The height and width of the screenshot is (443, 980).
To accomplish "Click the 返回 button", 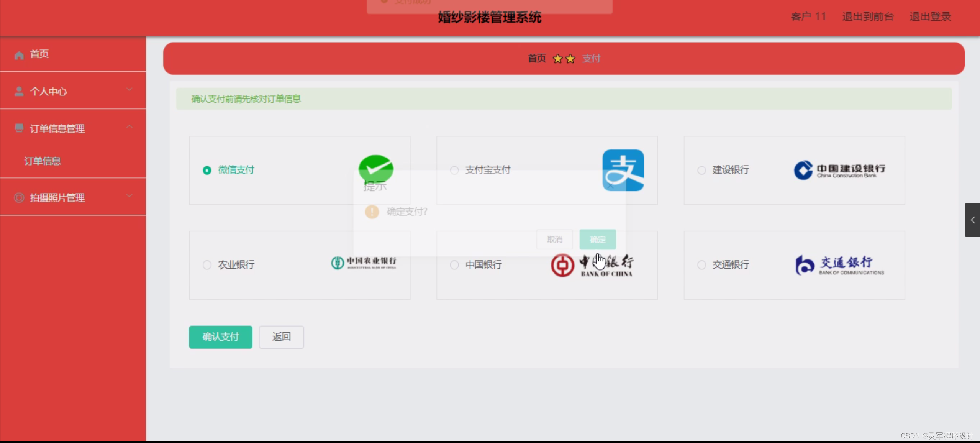I will click(x=281, y=336).
